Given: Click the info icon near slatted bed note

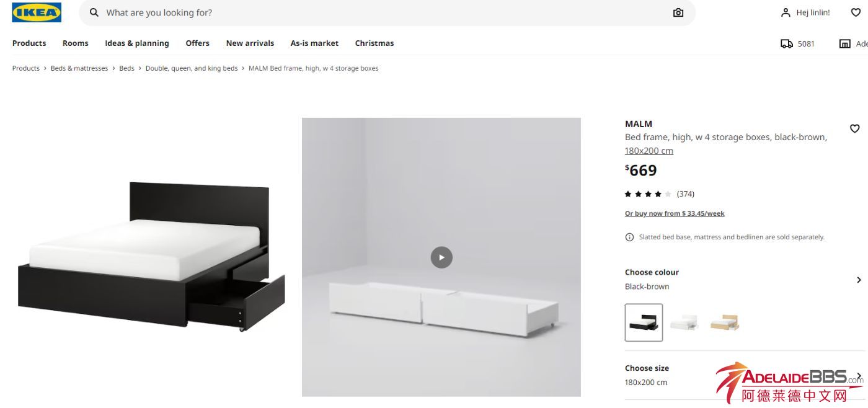Looking at the screenshot, I should [x=629, y=237].
